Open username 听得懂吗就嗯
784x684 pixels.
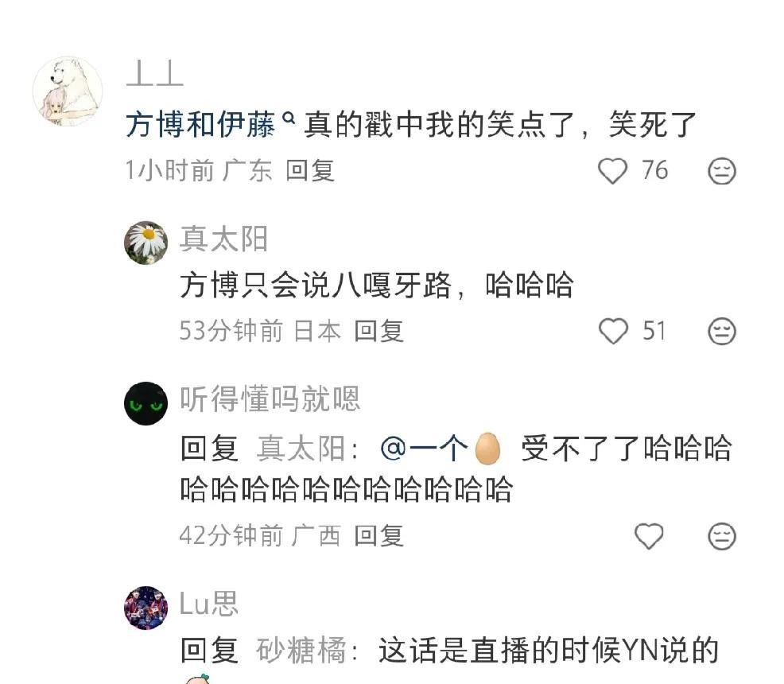coord(270,398)
